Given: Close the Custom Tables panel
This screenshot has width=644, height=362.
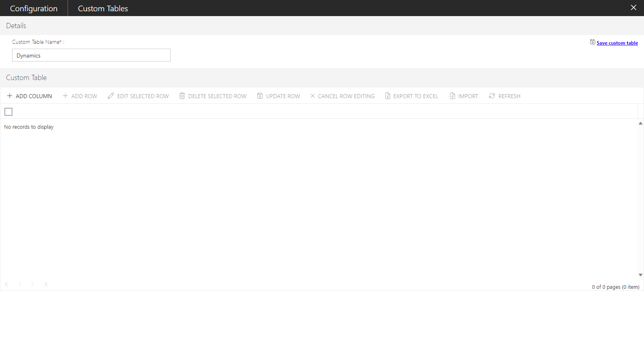Looking at the screenshot, I should [634, 8].
